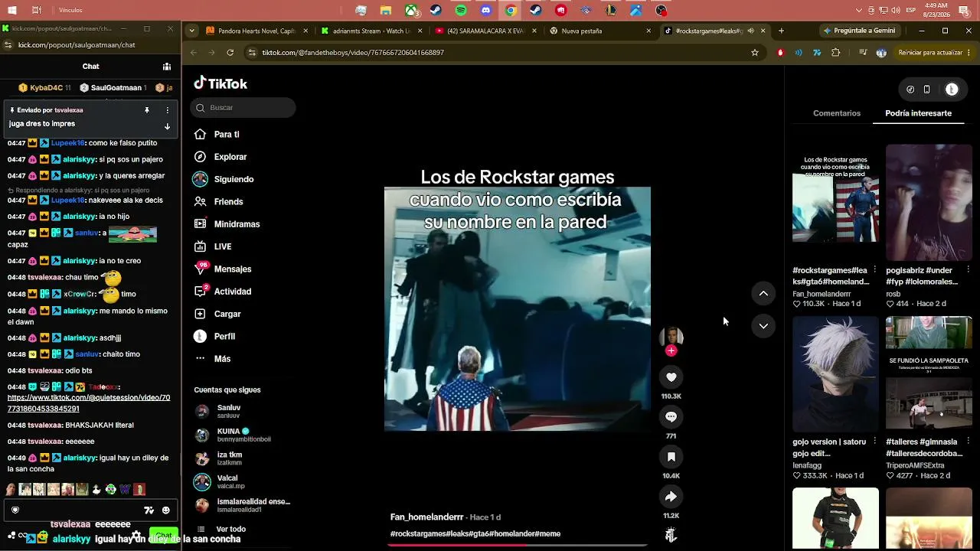Open the Pandora Hearts Novel browser tab
Screen dimensions: 980x551
click(256, 31)
